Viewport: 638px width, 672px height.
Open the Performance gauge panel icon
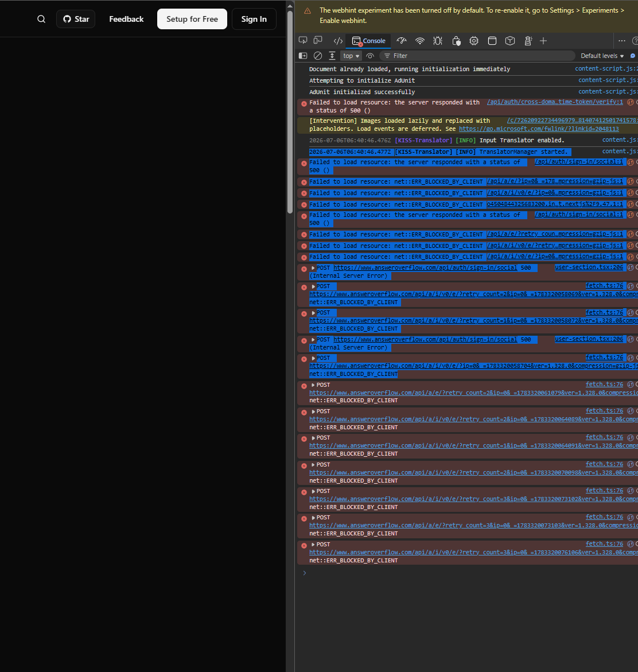(402, 41)
